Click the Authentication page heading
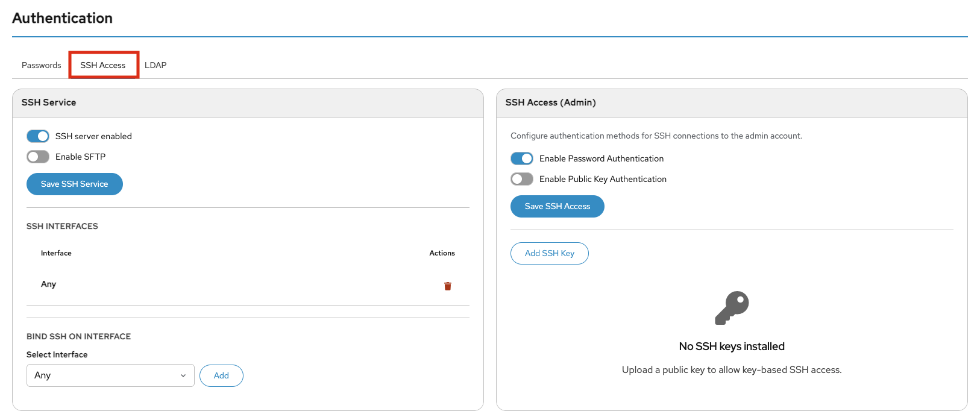 (63, 18)
